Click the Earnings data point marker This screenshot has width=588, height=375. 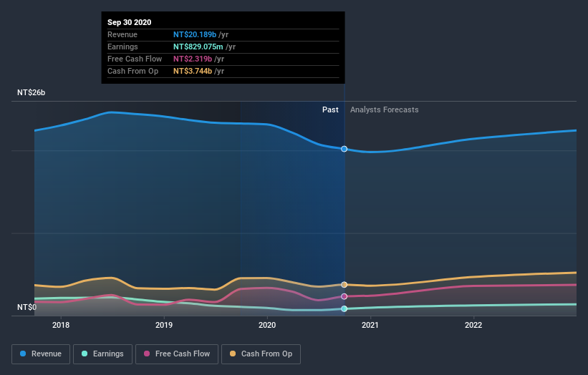(x=344, y=308)
